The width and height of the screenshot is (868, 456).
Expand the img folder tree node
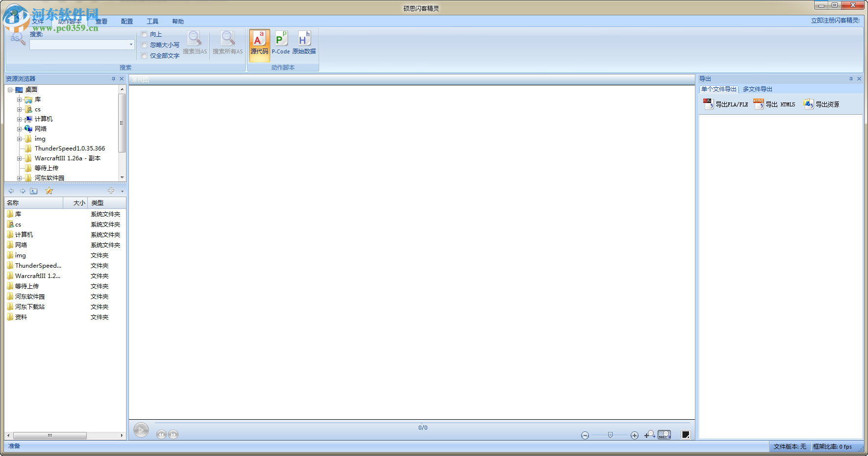coord(20,139)
